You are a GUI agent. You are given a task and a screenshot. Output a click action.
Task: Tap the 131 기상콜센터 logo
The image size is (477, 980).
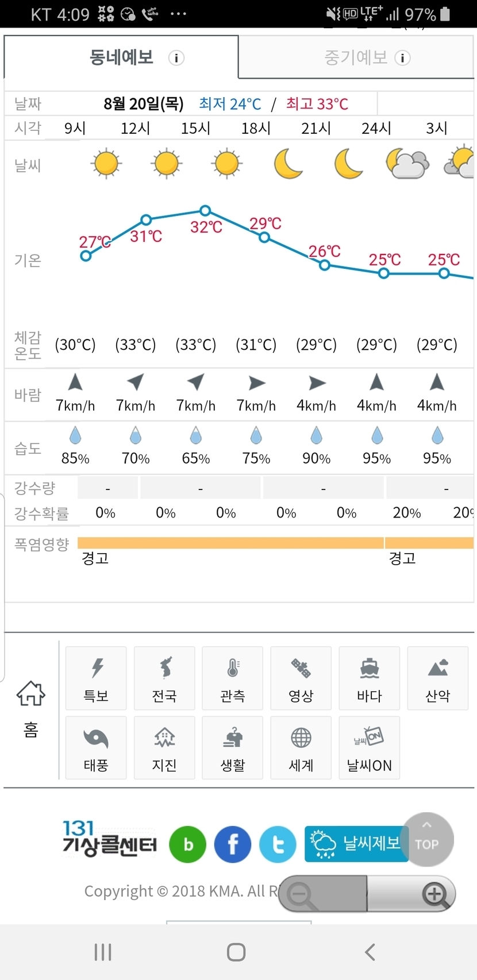coord(109,839)
